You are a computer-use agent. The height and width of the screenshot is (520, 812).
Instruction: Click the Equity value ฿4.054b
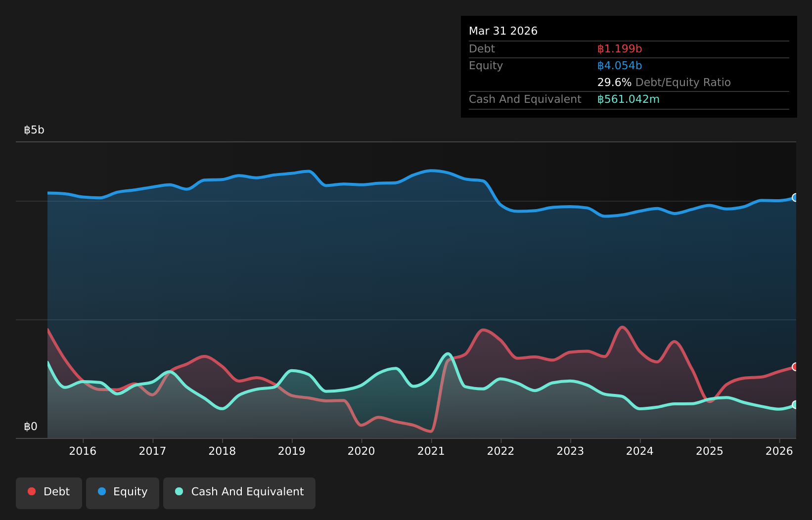(x=620, y=66)
